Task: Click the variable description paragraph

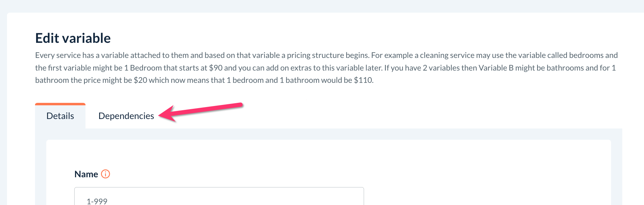Action: click(x=326, y=68)
